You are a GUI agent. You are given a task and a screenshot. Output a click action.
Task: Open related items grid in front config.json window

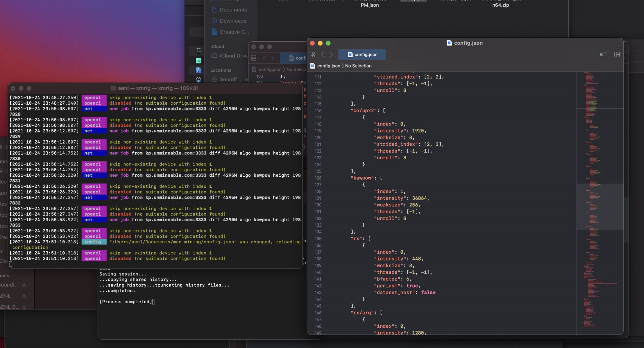click(312, 54)
